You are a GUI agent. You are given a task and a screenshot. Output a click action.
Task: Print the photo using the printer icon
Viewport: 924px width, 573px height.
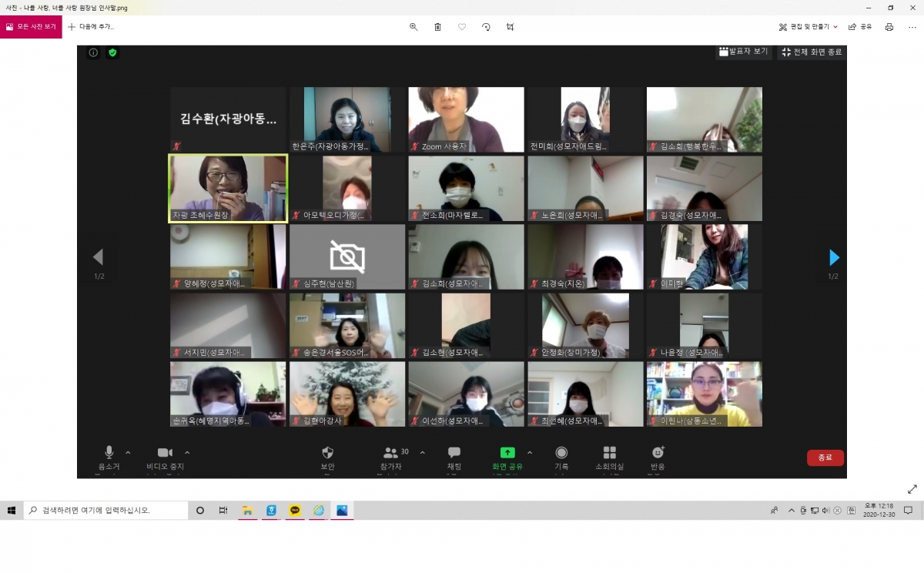(889, 26)
